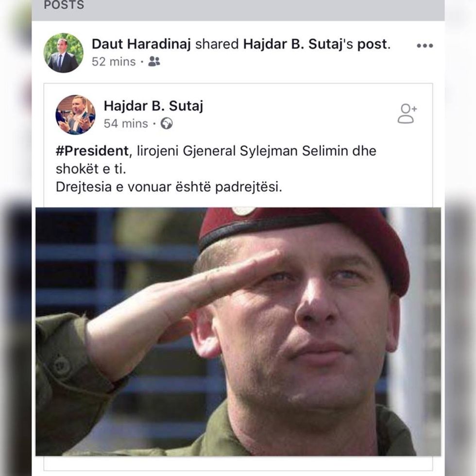
Task: Select the POSTS section header
Action: pos(64,5)
